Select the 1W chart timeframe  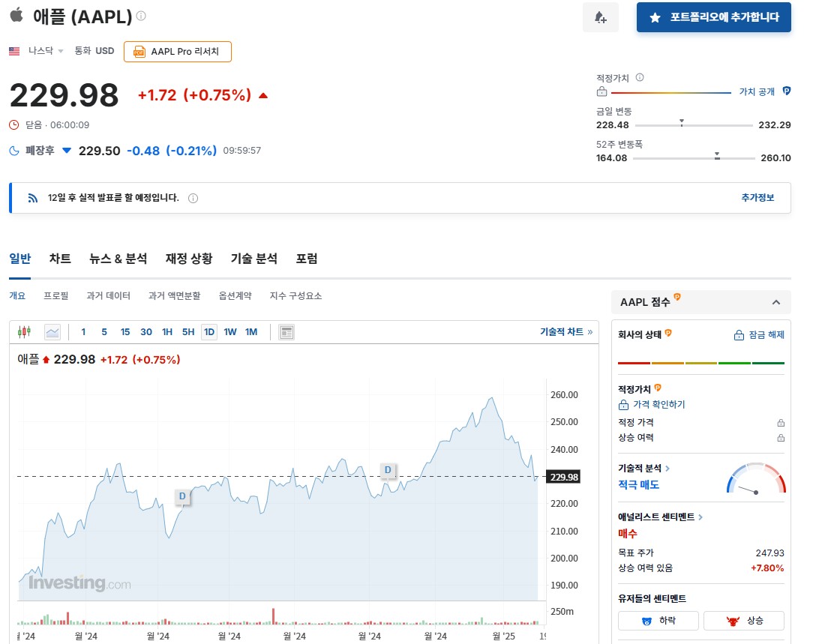(230, 331)
